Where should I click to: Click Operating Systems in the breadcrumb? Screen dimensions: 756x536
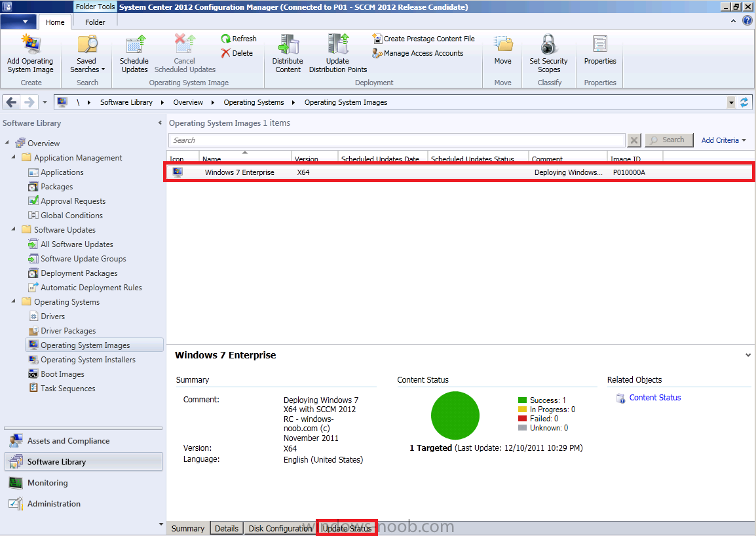click(254, 102)
